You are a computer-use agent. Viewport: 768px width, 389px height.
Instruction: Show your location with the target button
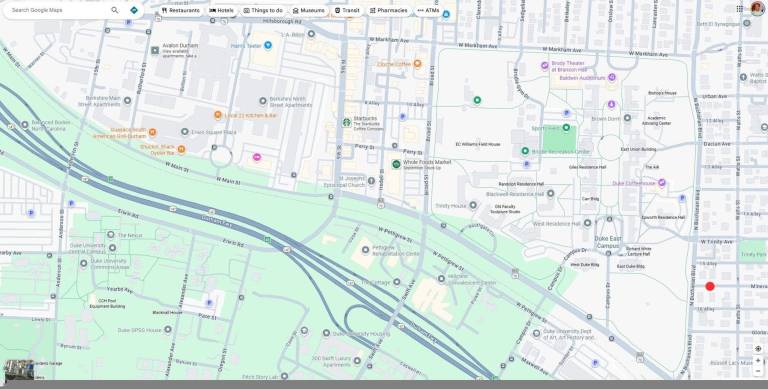click(758, 349)
